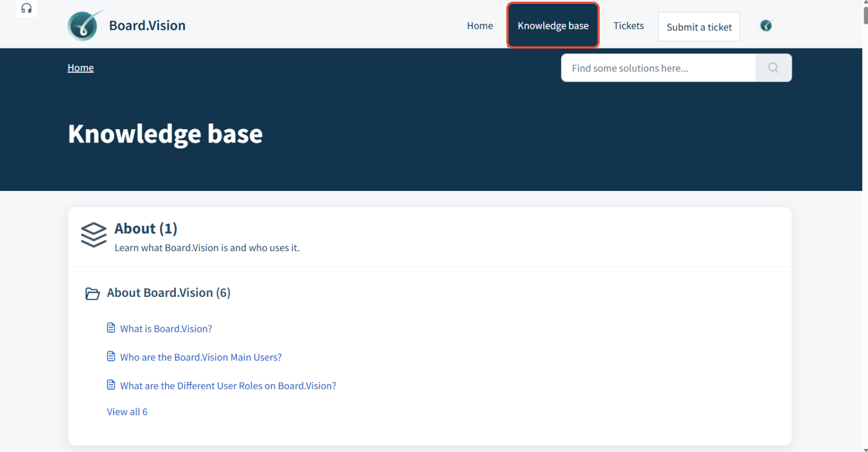Click the View all 6 link
The image size is (868, 452).
click(127, 412)
